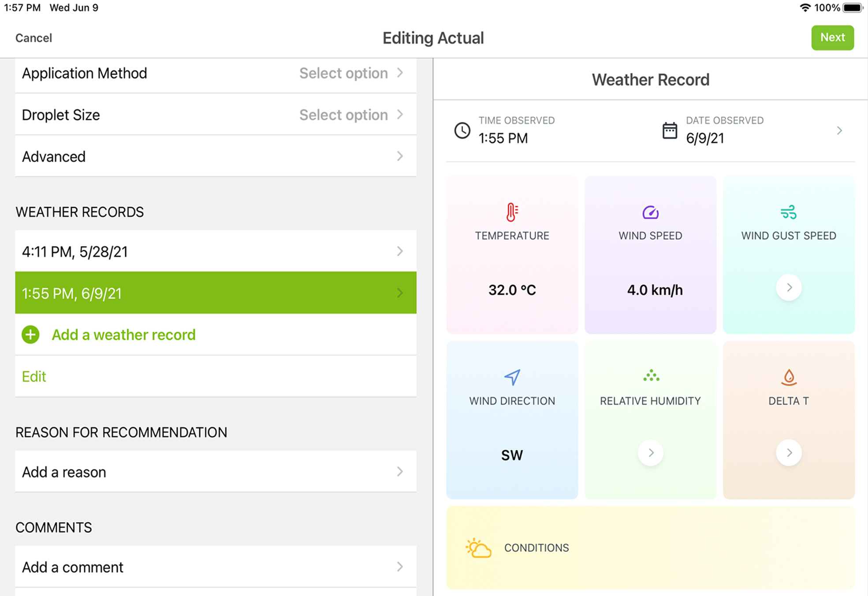
Task: Open Wind Gust Speed entry chevron
Action: coord(789,288)
